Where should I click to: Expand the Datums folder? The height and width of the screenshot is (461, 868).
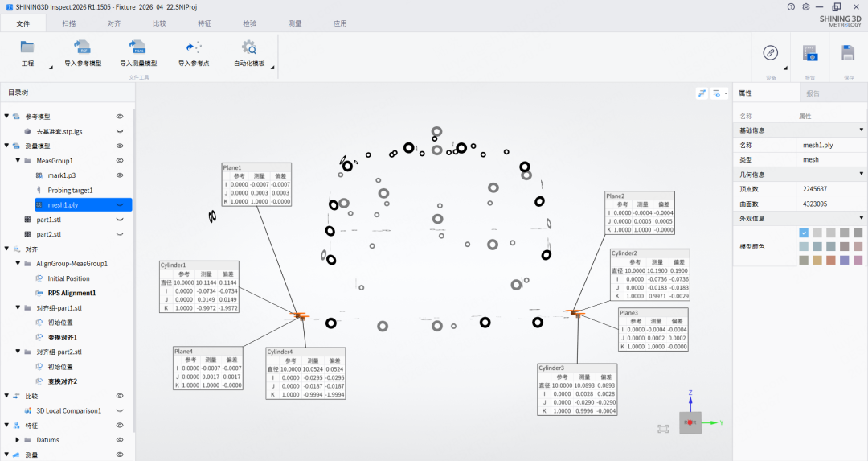coord(18,440)
